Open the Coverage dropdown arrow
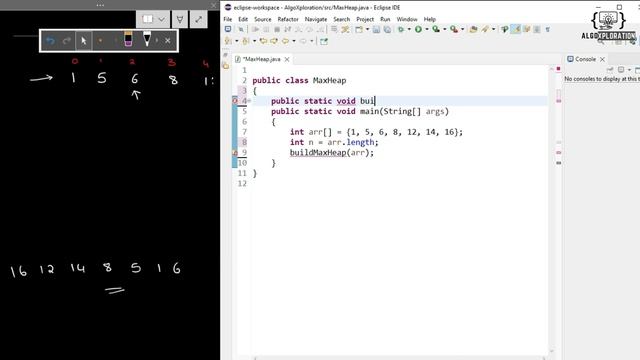Image resolution: width=640 pixels, height=360 pixels. coord(445,29)
